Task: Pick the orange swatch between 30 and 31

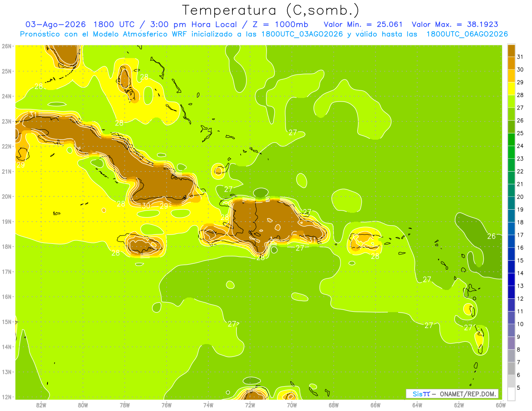Action: pos(512,63)
